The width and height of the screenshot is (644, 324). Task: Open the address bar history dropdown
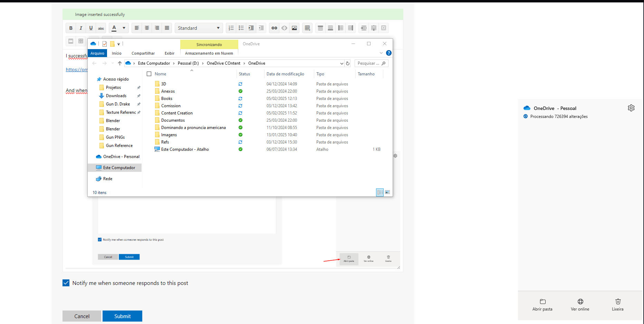342,63
